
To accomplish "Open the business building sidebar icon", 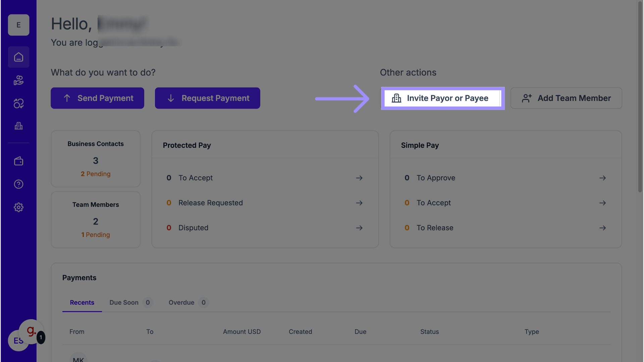I will (18, 126).
